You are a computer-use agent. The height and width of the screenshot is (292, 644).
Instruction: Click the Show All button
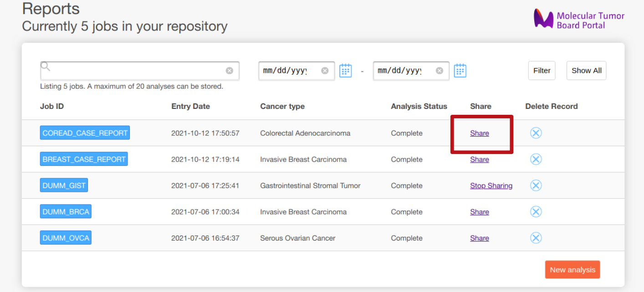point(586,71)
